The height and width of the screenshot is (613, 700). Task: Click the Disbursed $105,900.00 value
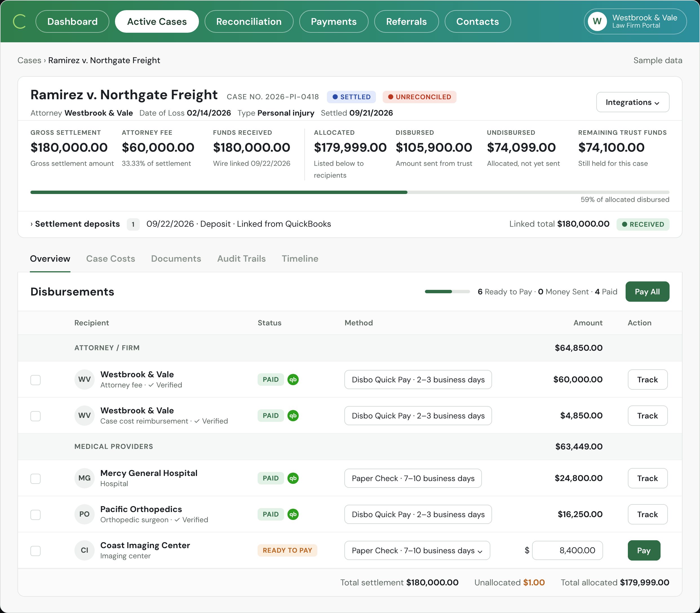coord(434,147)
